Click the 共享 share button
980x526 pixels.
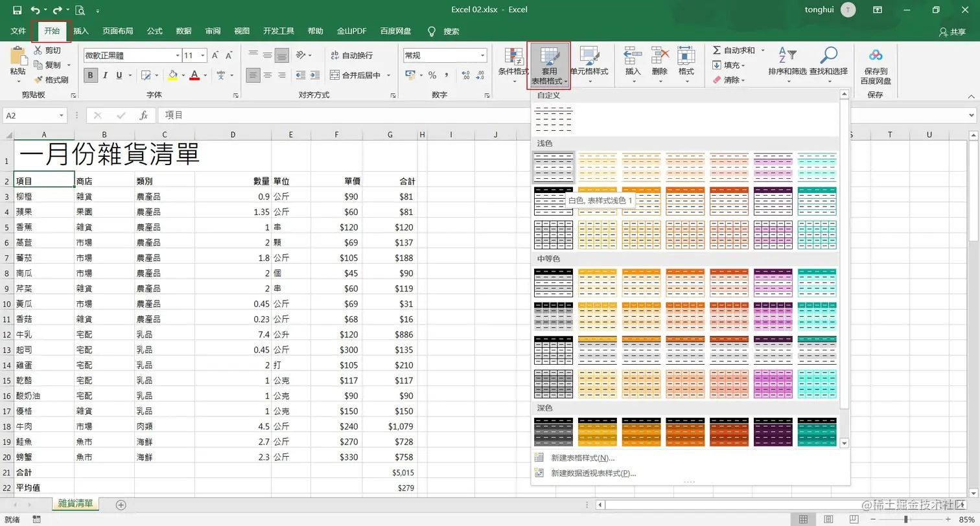[952, 31]
